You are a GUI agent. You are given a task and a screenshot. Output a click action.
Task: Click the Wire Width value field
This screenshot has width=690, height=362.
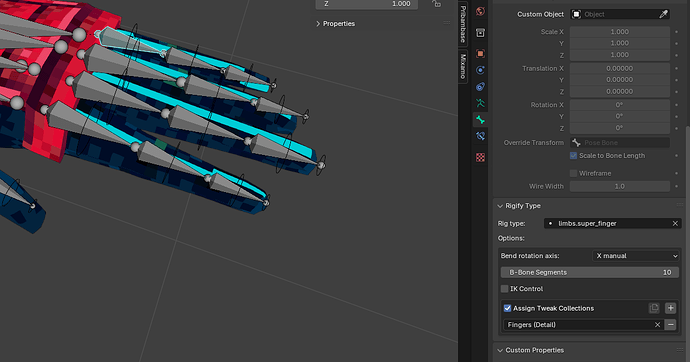coord(620,186)
